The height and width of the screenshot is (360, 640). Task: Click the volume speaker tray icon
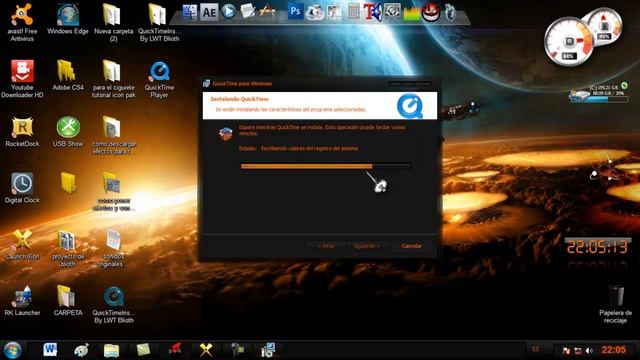tap(589, 351)
